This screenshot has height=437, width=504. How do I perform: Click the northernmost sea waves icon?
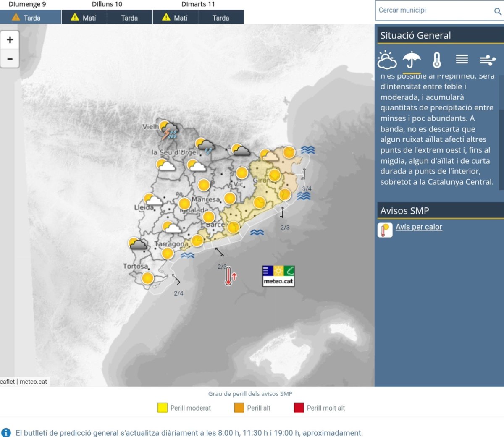click(308, 150)
